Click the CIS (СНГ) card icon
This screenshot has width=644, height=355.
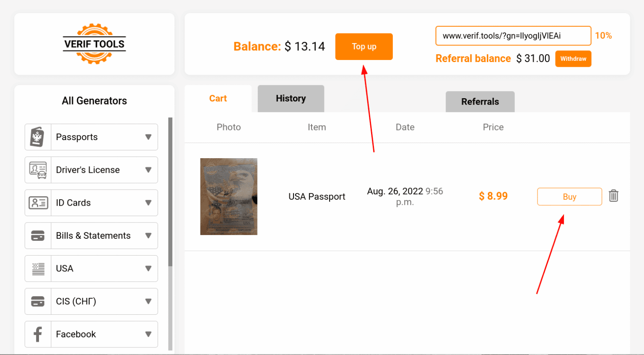[x=38, y=301]
